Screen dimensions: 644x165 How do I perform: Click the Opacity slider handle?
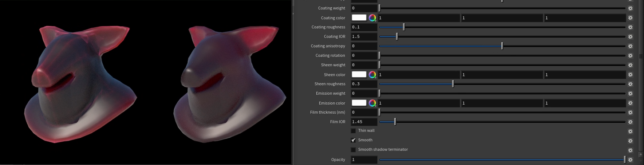click(625, 160)
